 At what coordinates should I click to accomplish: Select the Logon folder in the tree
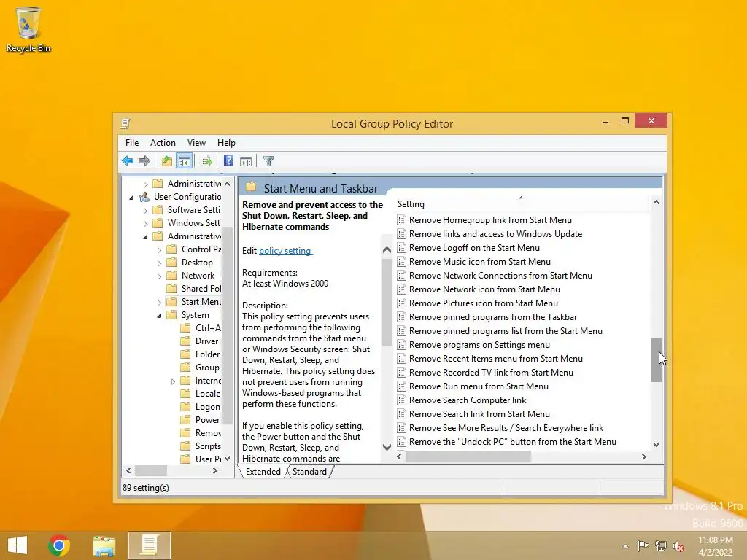pyautogui.click(x=207, y=407)
